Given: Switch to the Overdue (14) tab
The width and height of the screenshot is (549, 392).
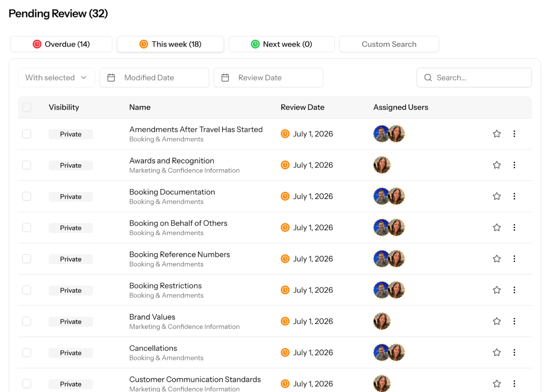Looking at the screenshot, I should [61, 44].
